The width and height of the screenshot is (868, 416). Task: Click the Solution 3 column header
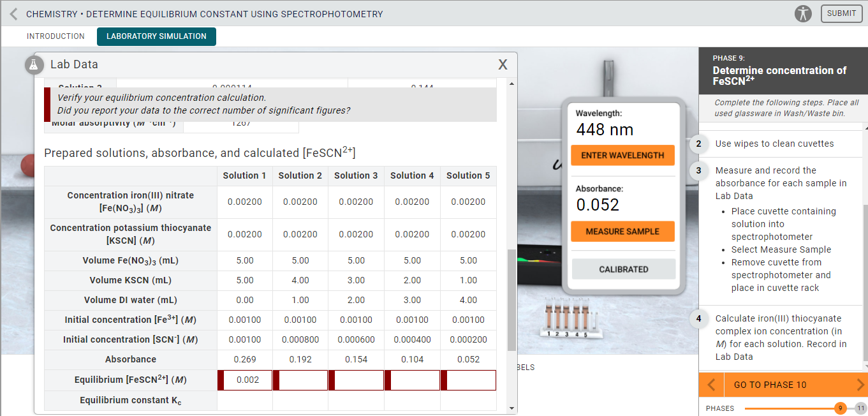click(x=357, y=175)
